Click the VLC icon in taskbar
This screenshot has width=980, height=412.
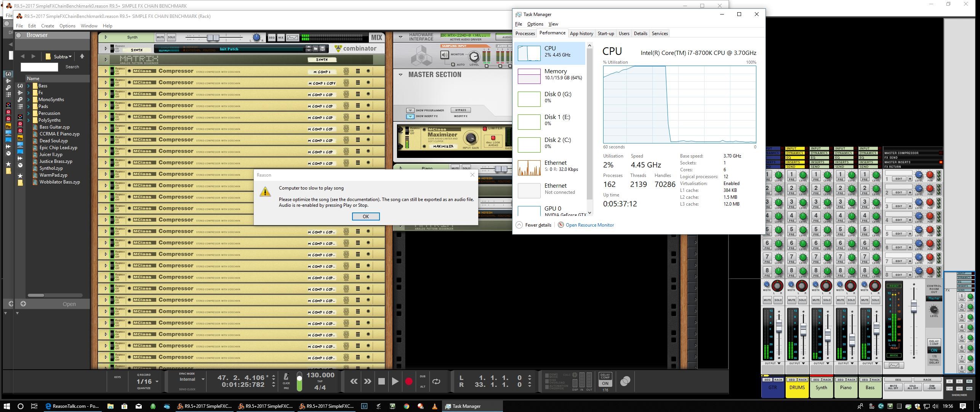pyautogui.click(x=435, y=406)
